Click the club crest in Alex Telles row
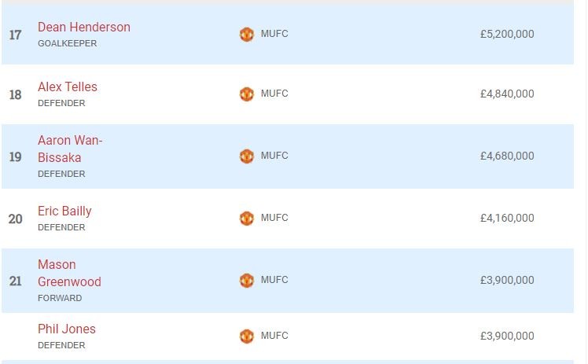588x364 pixels. [247, 94]
